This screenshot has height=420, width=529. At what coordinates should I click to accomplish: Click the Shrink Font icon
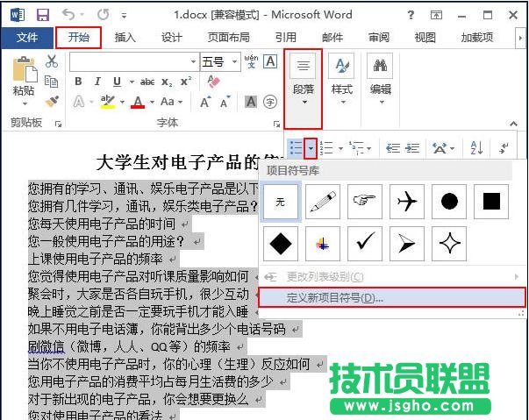(225, 102)
